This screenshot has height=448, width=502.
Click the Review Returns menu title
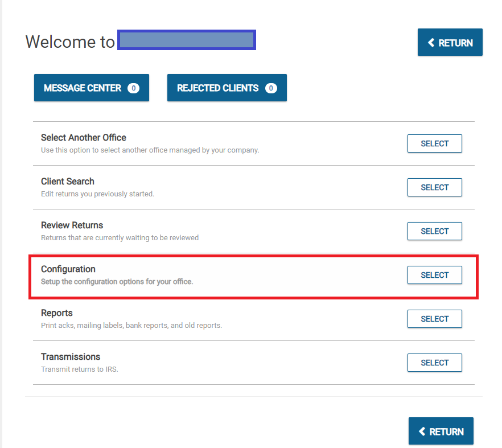[72, 225]
